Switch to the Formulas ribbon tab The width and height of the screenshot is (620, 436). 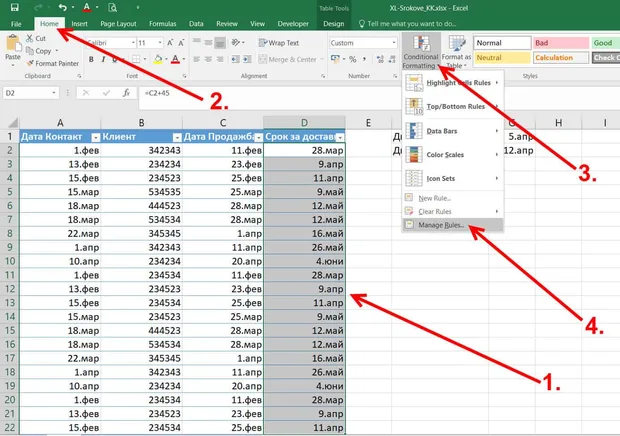(163, 24)
